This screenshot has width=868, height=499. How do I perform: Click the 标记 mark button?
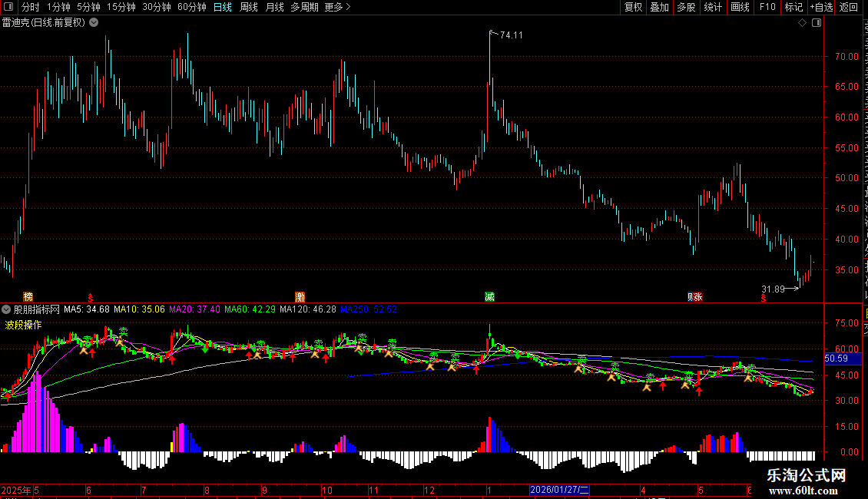click(793, 7)
